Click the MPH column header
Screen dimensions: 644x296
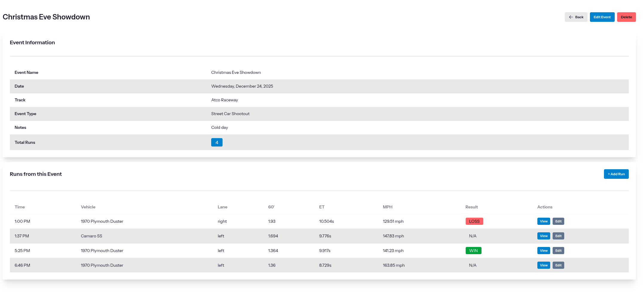coord(387,207)
